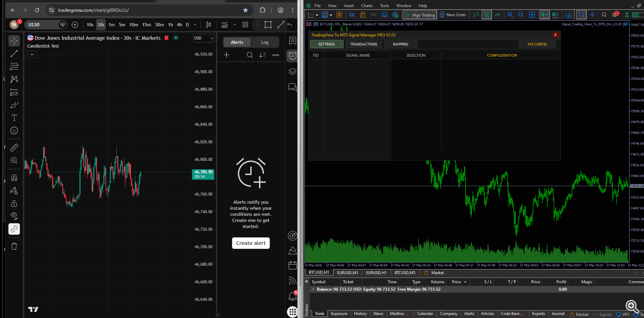Select the Trend Line drawing tool
644x318 pixels.
[x=14, y=54]
